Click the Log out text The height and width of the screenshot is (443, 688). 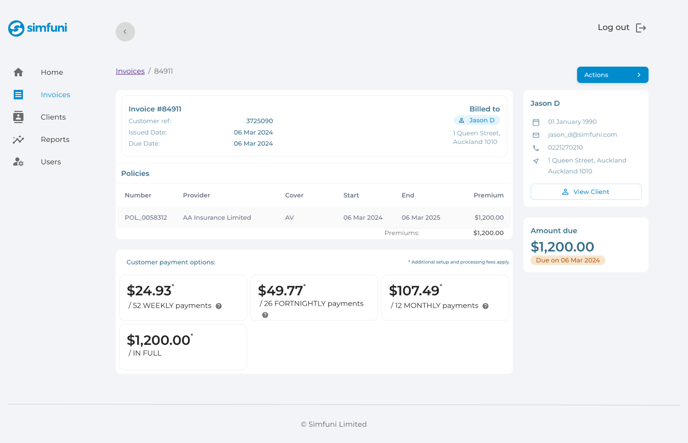pyautogui.click(x=613, y=28)
